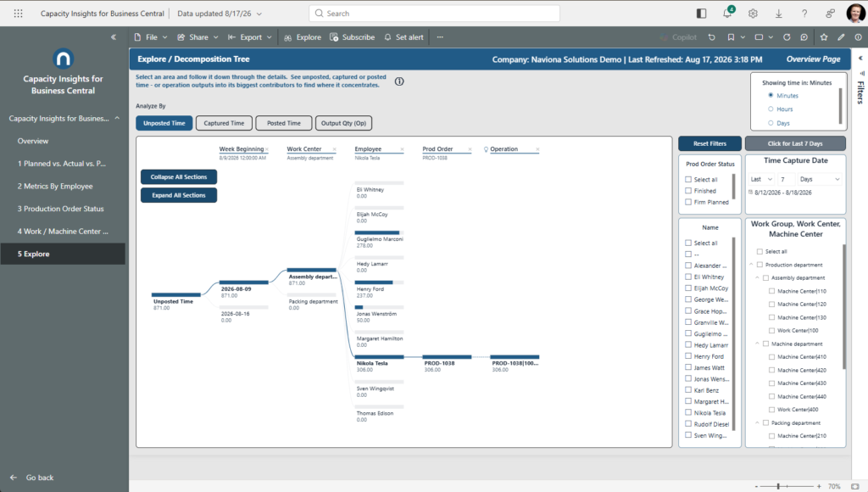Screen dimensions: 868x492
Task: Click Explore with the binoculars icon
Action: 303,37
